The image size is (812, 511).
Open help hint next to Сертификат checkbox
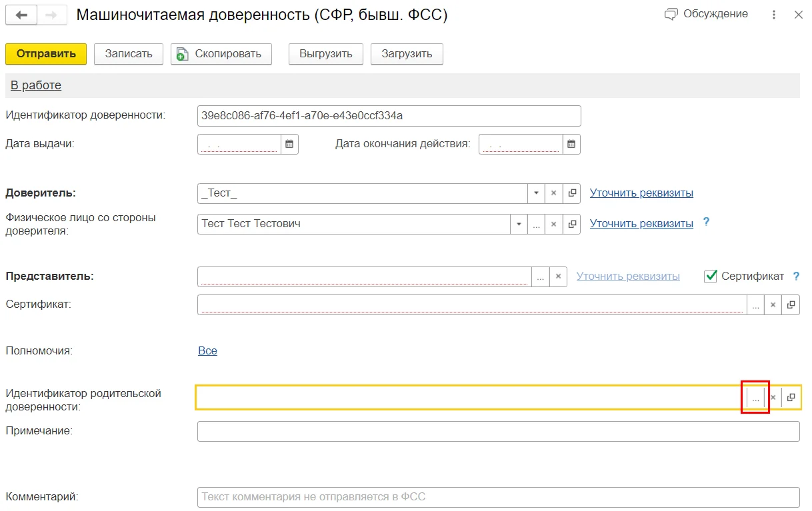[x=795, y=276]
